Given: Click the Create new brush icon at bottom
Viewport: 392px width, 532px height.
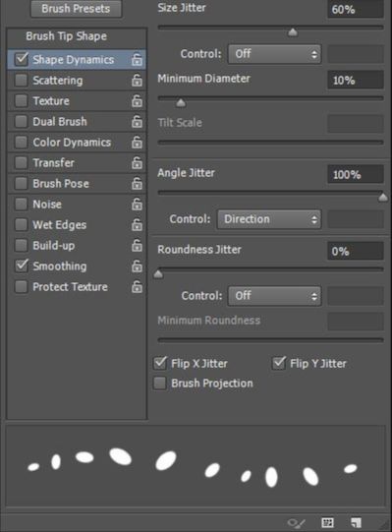Looking at the screenshot, I should point(356,522).
